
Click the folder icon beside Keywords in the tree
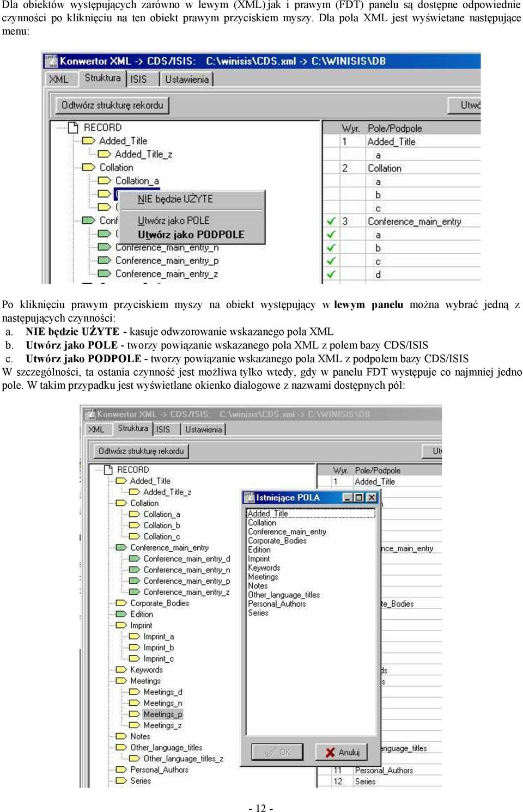click(x=121, y=670)
